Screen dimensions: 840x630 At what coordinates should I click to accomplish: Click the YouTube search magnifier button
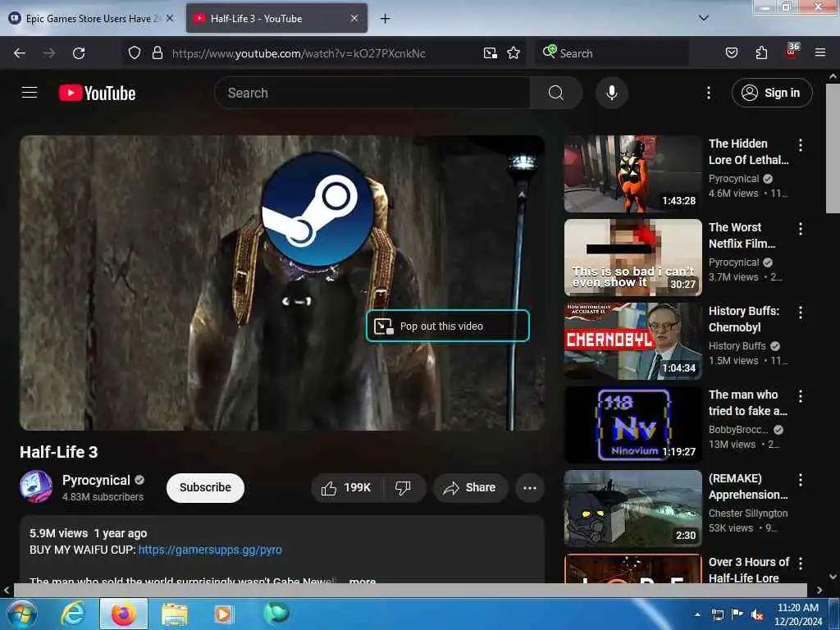click(x=556, y=93)
